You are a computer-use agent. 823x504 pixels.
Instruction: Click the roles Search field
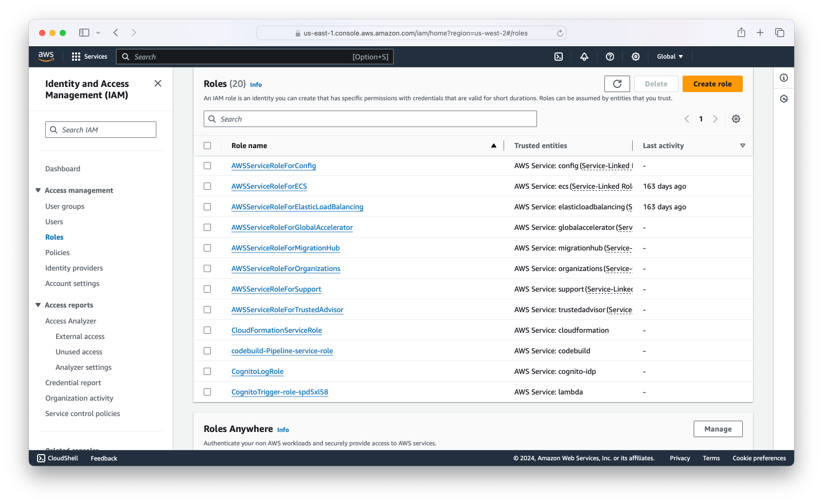click(x=370, y=119)
